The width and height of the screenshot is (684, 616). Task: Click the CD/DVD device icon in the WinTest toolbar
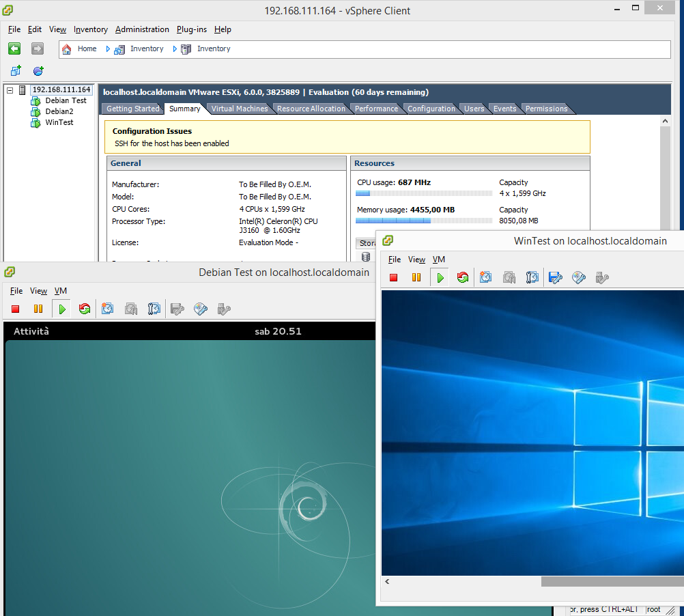click(x=579, y=277)
